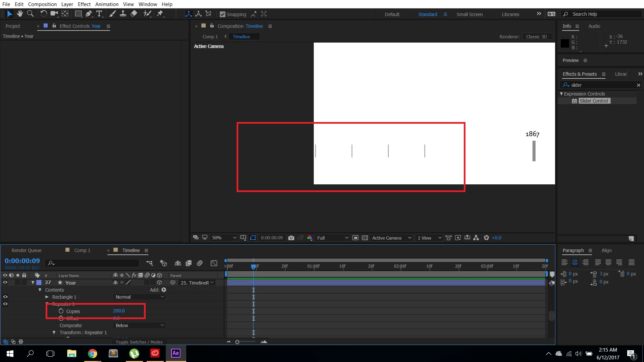The height and width of the screenshot is (362, 644).
Task: Enable the Snapping checkbox
Action: click(222, 14)
